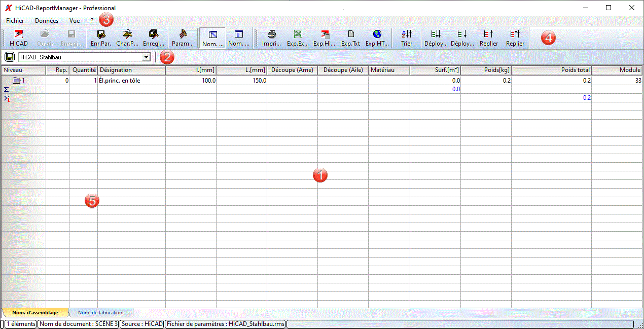Click the Surf.[m²] column header
Image resolution: width=644 pixels, height=329 pixels.
[x=436, y=70]
